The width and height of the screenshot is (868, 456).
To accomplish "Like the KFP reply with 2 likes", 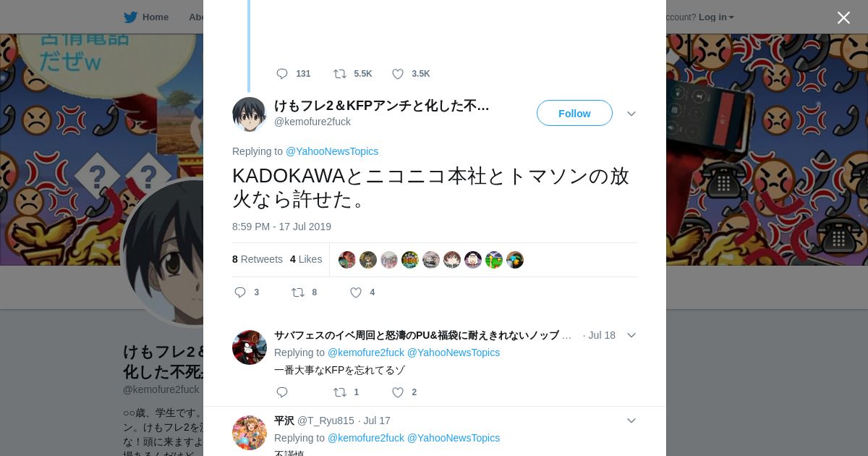I will click(x=398, y=392).
